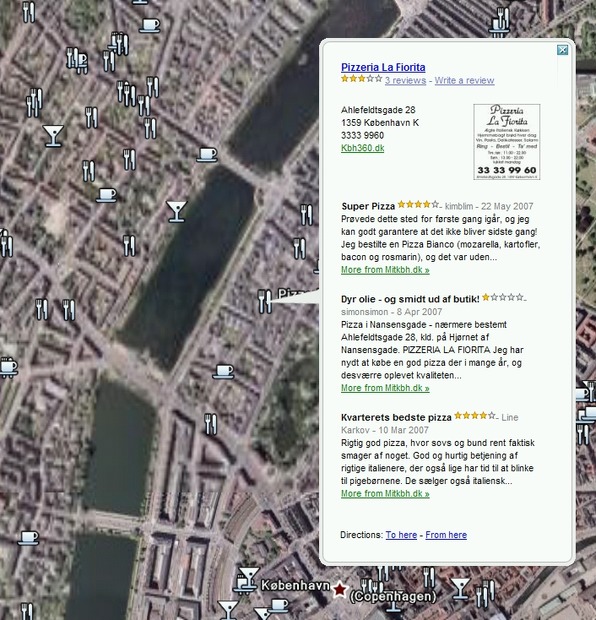Screen dimensions: 596x620
Task: Open More from Mitkbh.dk under Super Pizza review
Action: (x=385, y=270)
